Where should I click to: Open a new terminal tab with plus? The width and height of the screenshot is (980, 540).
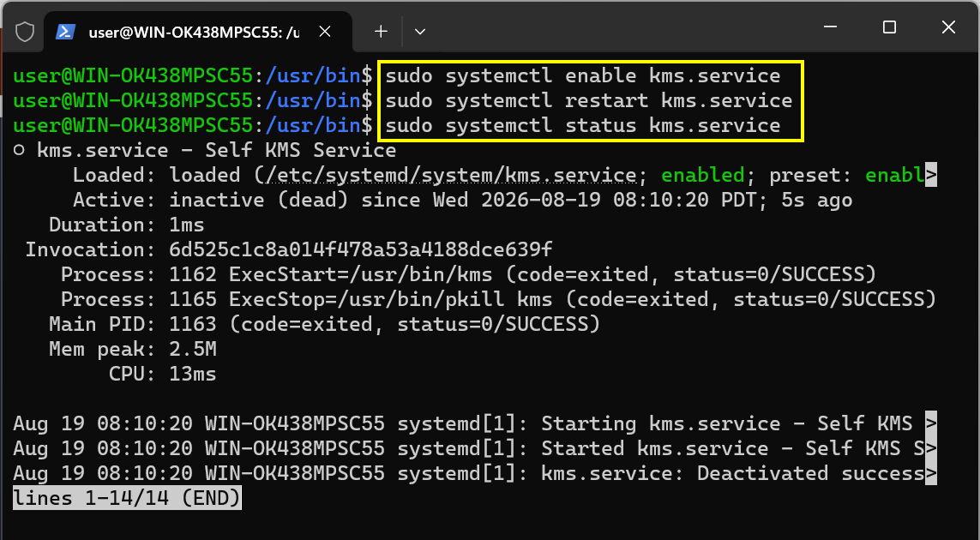(x=381, y=31)
